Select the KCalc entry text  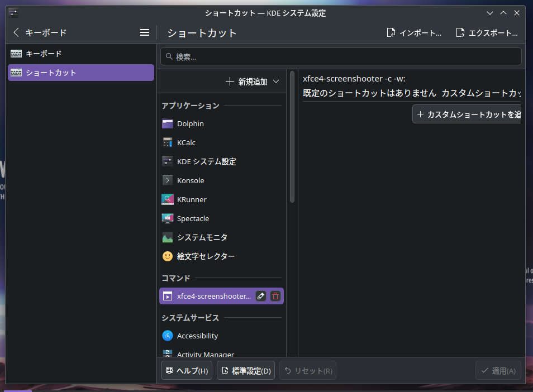tap(186, 142)
